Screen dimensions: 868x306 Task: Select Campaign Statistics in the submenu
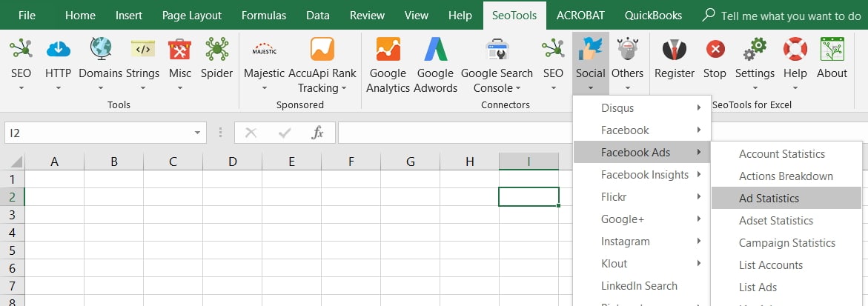tap(786, 242)
